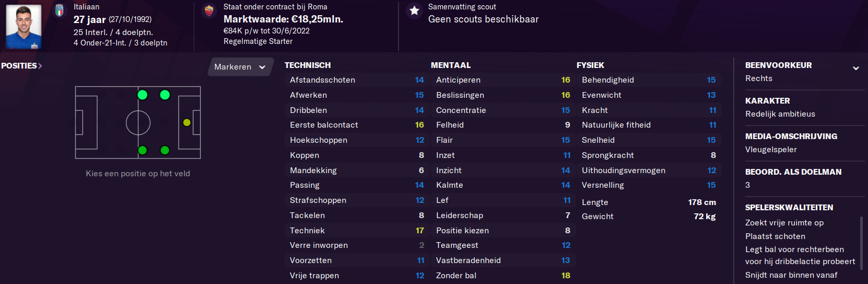The height and width of the screenshot is (284, 868).
Task: Click the Roma club crest icon
Action: pyautogui.click(x=209, y=10)
